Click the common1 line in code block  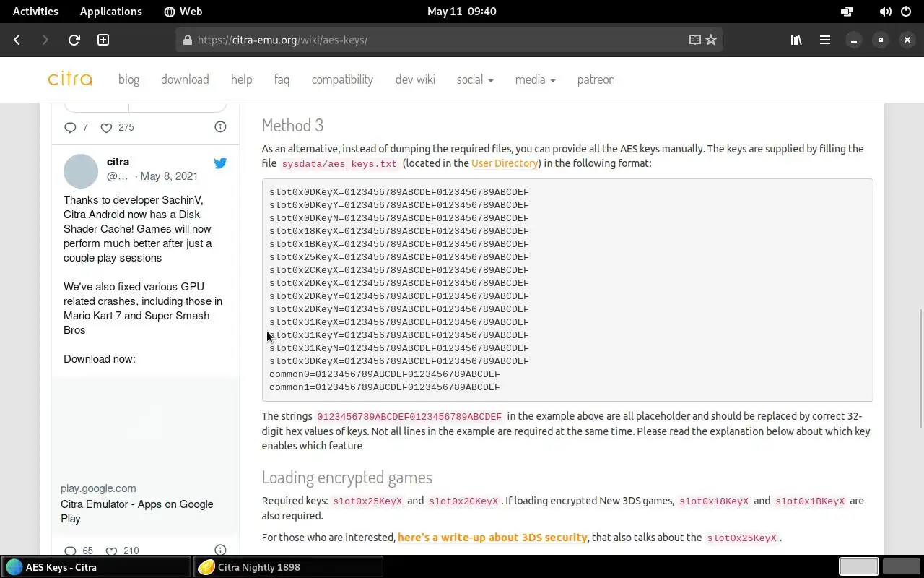coord(385,387)
